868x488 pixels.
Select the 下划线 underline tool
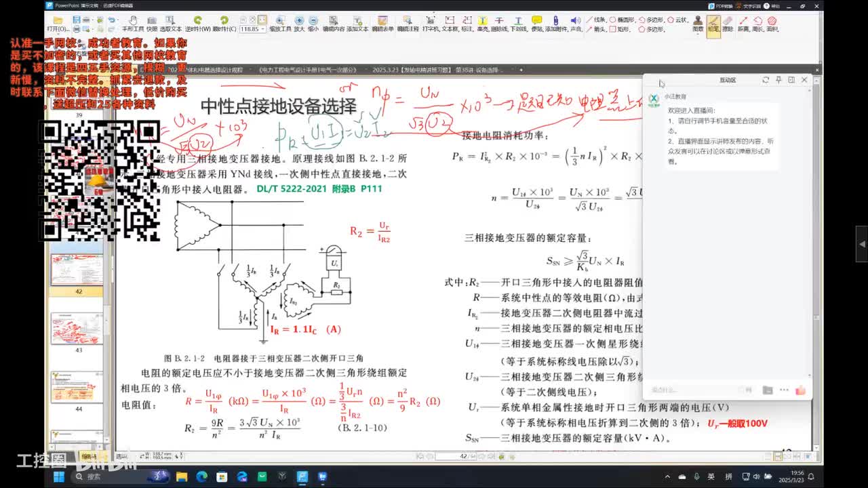tap(518, 25)
